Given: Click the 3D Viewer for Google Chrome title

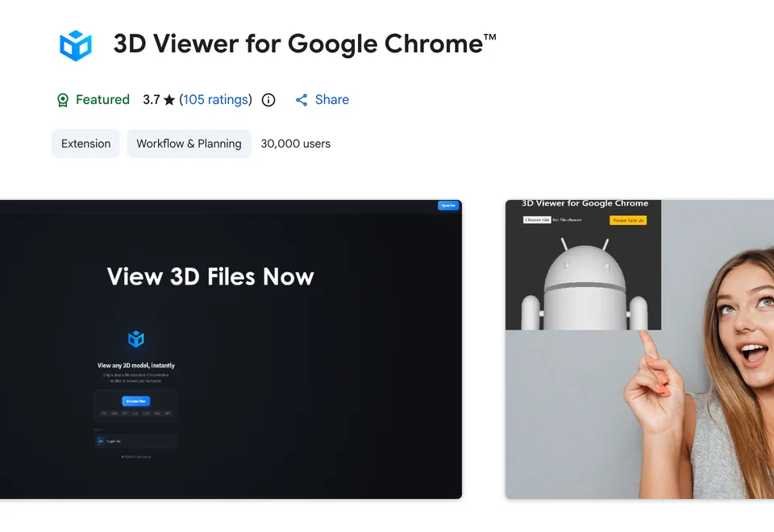Looking at the screenshot, I should click(305, 44).
